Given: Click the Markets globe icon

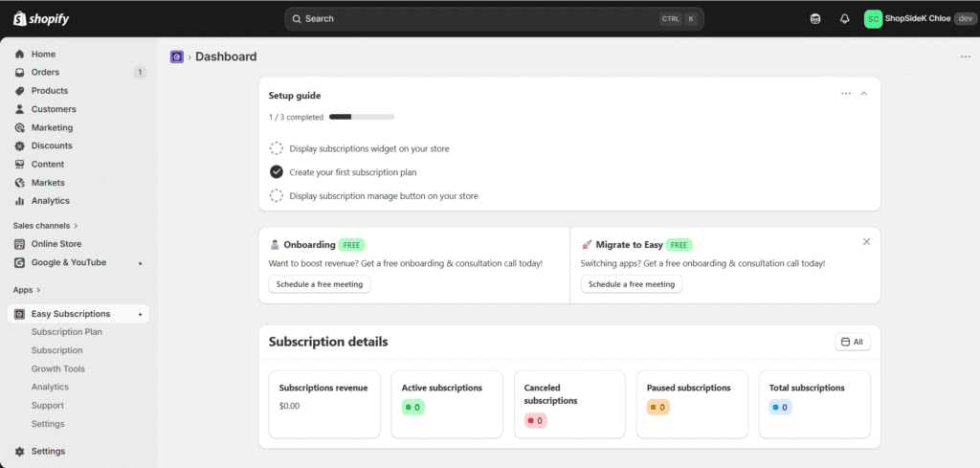Looking at the screenshot, I should tap(19, 183).
